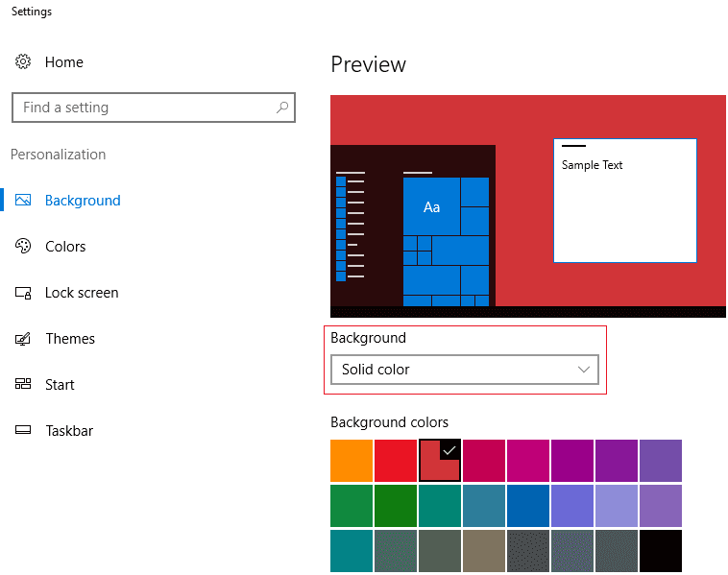
Task: Click the Home gear icon
Action: pyautogui.click(x=23, y=61)
